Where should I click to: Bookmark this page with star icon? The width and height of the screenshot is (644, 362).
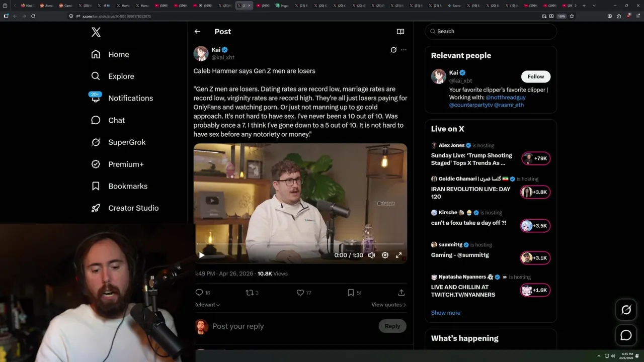tap(572, 16)
